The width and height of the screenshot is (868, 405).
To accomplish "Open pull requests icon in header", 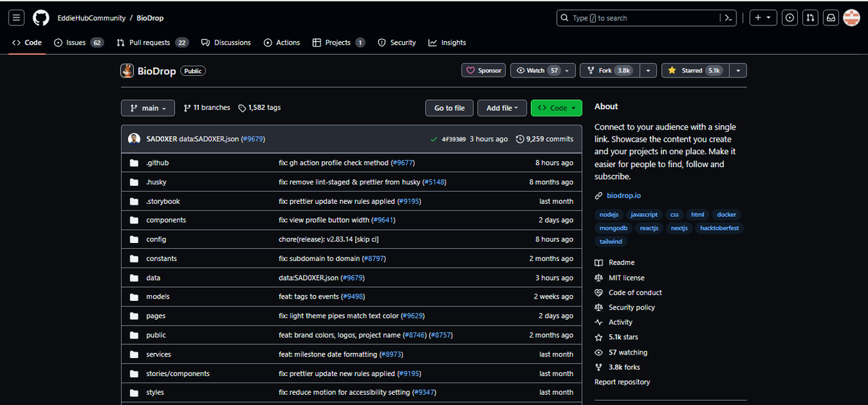I will 811,18.
